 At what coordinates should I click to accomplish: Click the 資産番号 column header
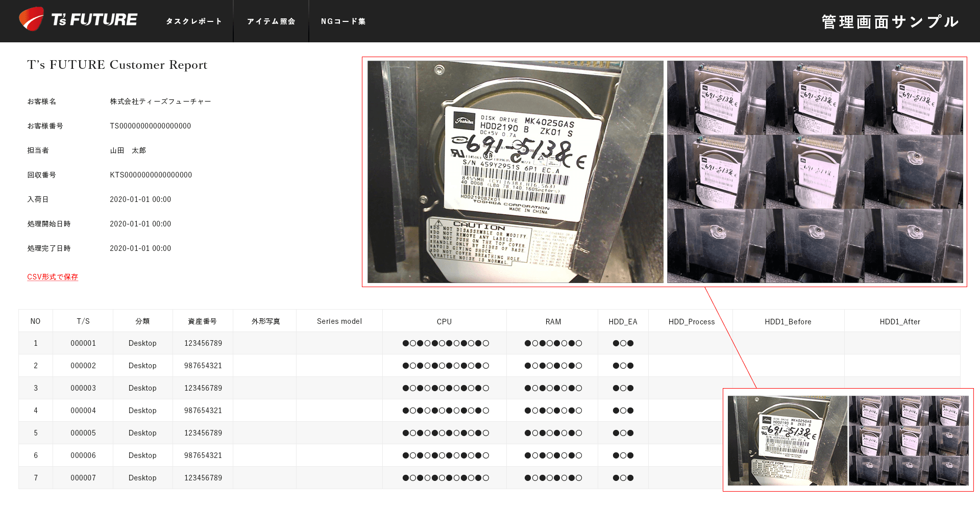click(203, 321)
